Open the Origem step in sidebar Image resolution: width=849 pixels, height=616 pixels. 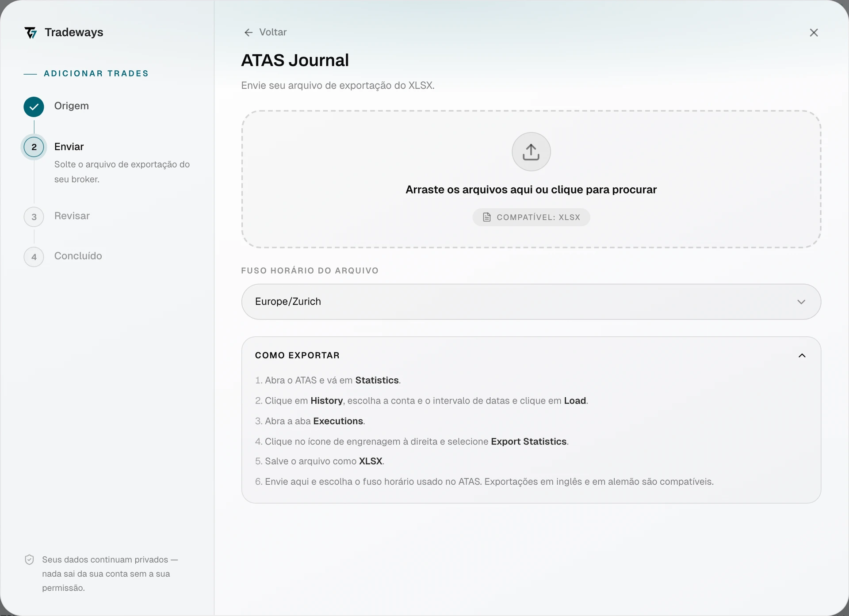click(x=72, y=106)
